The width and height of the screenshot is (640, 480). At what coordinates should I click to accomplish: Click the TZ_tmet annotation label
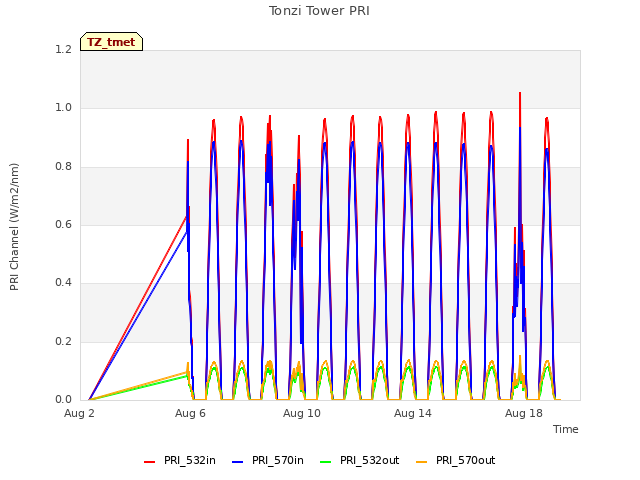(111, 42)
